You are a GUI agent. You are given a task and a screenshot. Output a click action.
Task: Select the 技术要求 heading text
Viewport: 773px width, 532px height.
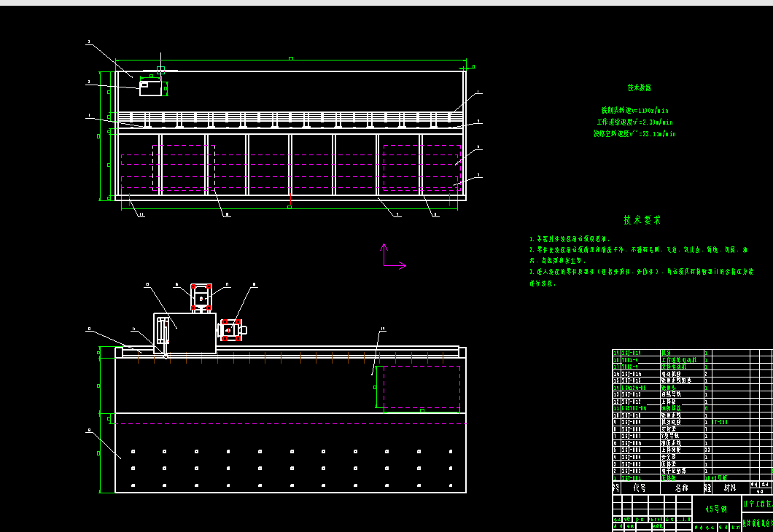tap(642, 219)
